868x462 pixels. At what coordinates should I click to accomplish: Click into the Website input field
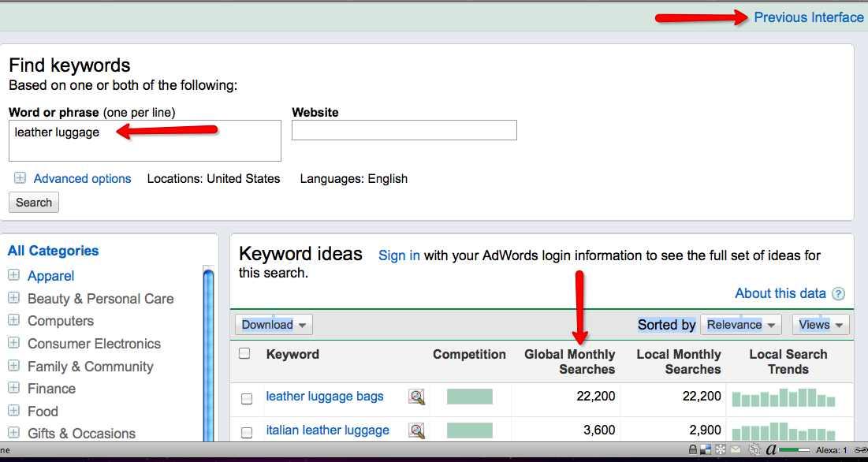pos(404,130)
